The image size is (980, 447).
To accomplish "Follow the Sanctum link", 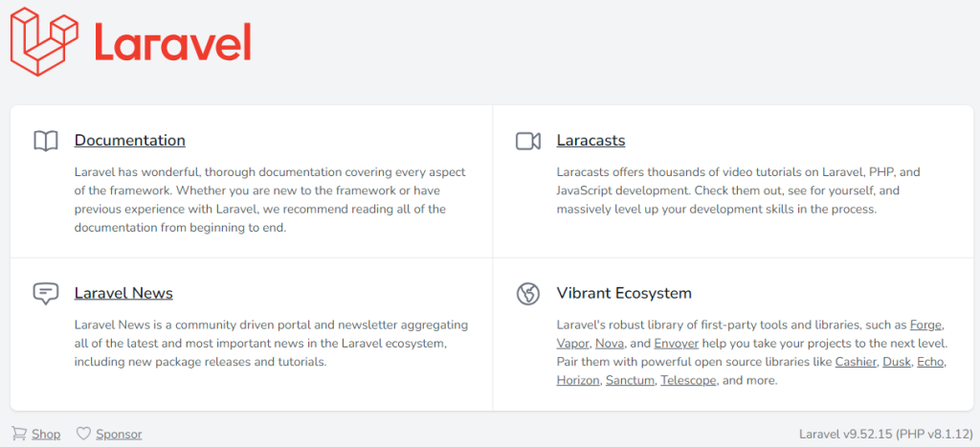I will (x=630, y=380).
